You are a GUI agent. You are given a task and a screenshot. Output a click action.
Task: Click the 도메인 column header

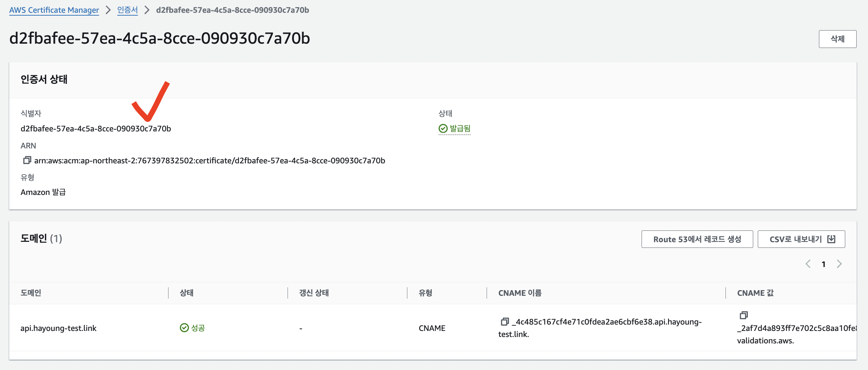[x=31, y=293]
